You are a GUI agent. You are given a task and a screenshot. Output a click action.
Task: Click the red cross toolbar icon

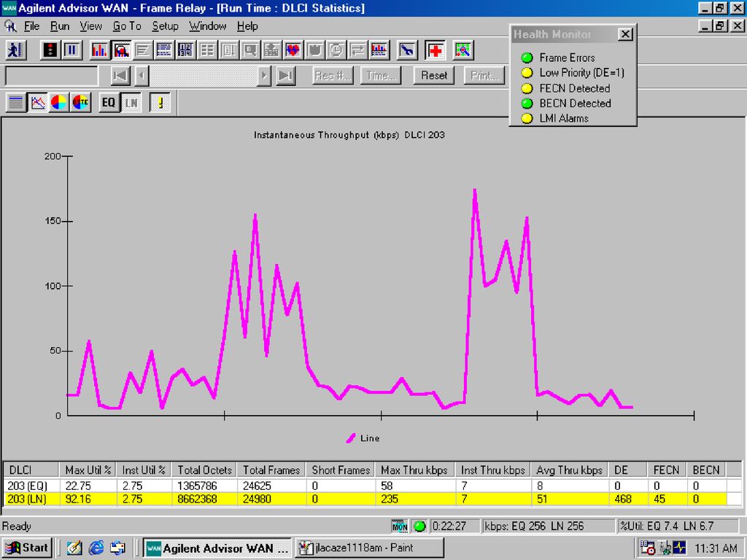tap(435, 50)
